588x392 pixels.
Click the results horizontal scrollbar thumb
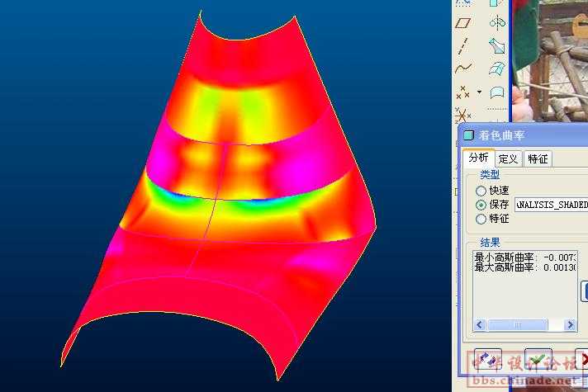click(x=518, y=324)
